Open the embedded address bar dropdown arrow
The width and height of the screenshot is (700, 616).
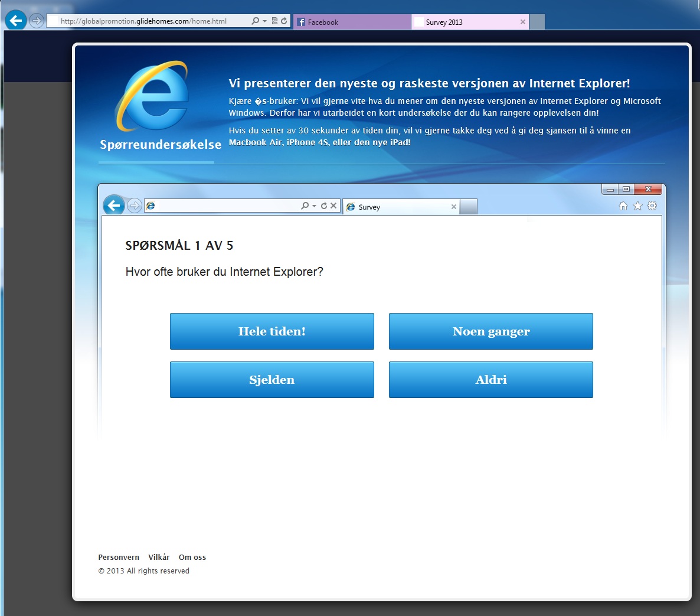314,206
